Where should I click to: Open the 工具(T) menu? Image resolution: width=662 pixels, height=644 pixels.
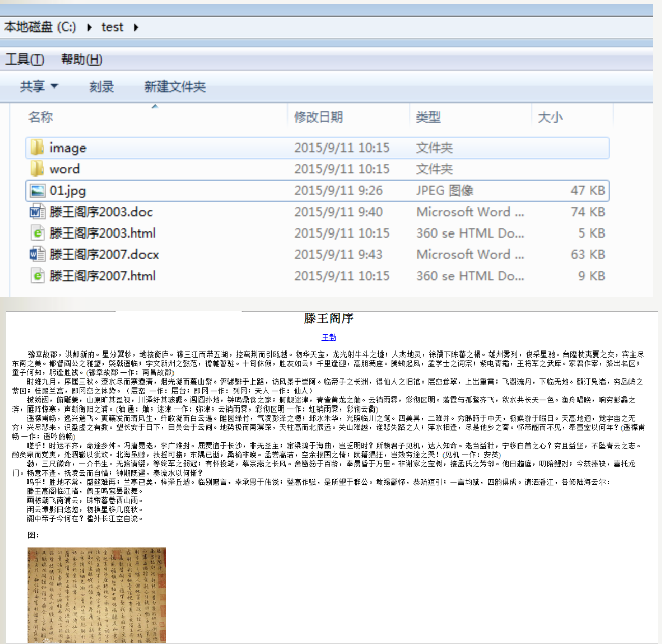coord(23,60)
